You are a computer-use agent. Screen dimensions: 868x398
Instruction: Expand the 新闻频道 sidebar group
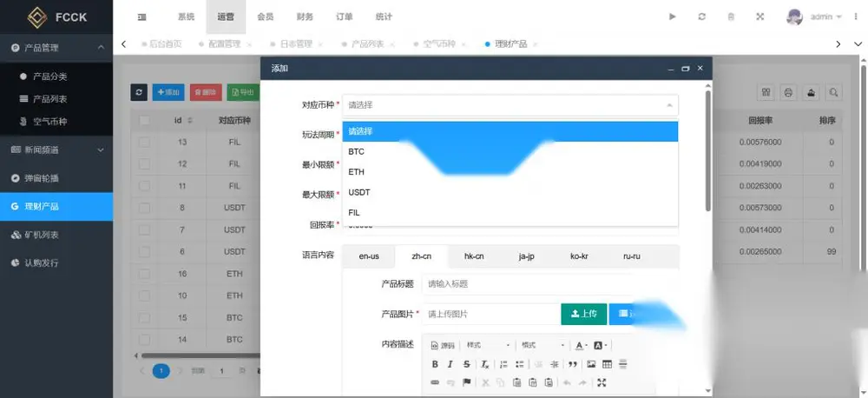pos(56,149)
